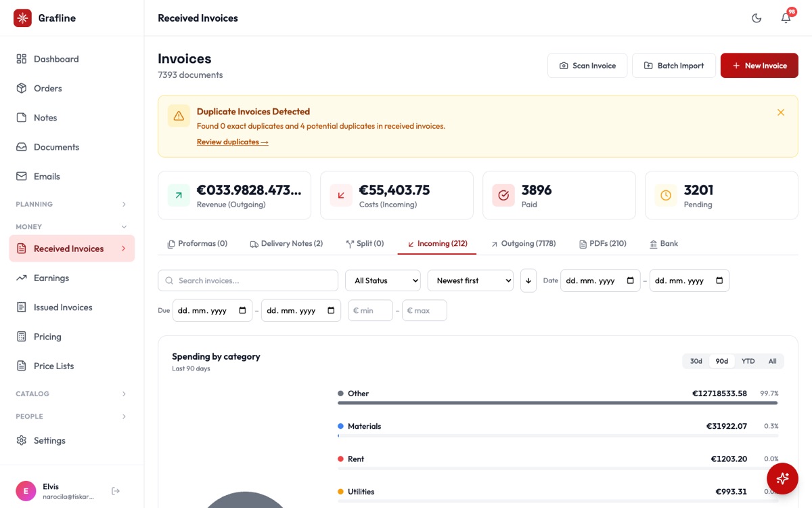The image size is (812, 508).
Task: Select the Incoming (212) tab
Action: click(x=437, y=244)
